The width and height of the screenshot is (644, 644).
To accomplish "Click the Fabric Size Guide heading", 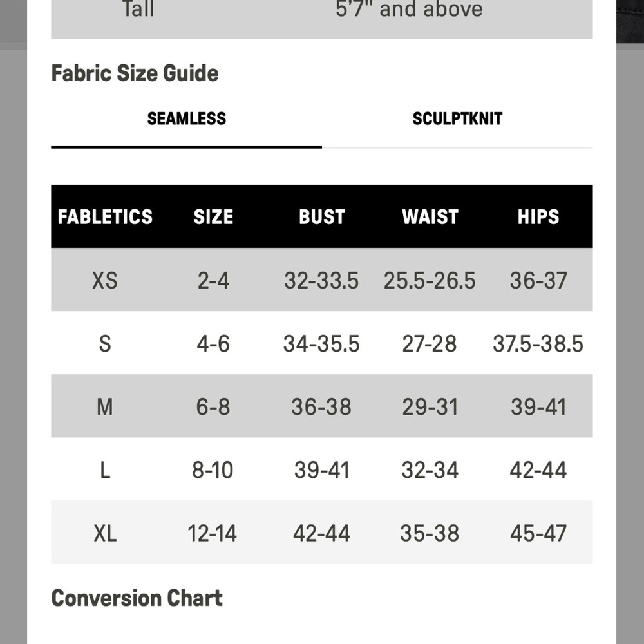I will [135, 73].
